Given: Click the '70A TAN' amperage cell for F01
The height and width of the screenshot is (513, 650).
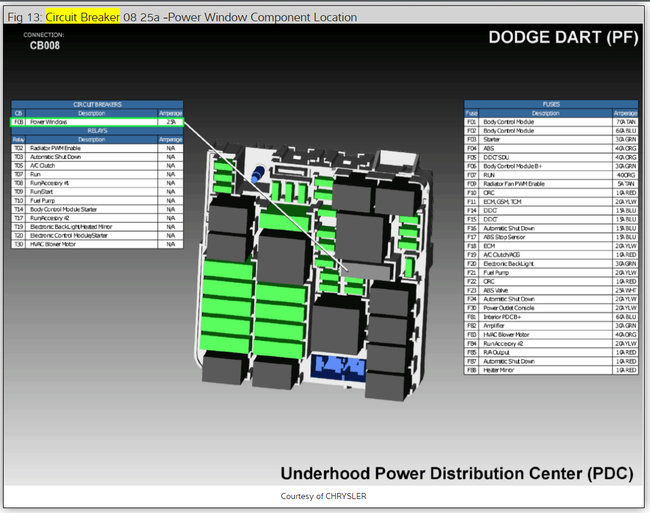Looking at the screenshot, I should coord(626,122).
